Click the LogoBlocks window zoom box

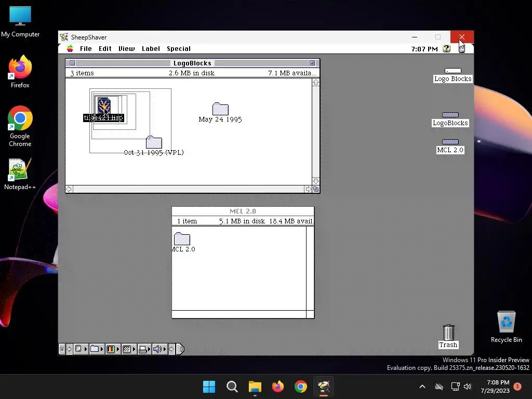pos(312,63)
